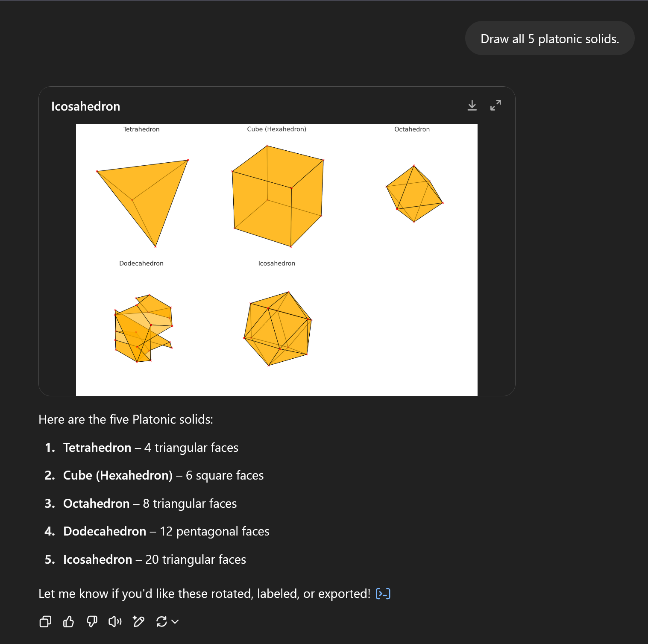Image resolution: width=648 pixels, height=644 pixels.
Task: Open the regenerate options chevron
Action: click(175, 622)
